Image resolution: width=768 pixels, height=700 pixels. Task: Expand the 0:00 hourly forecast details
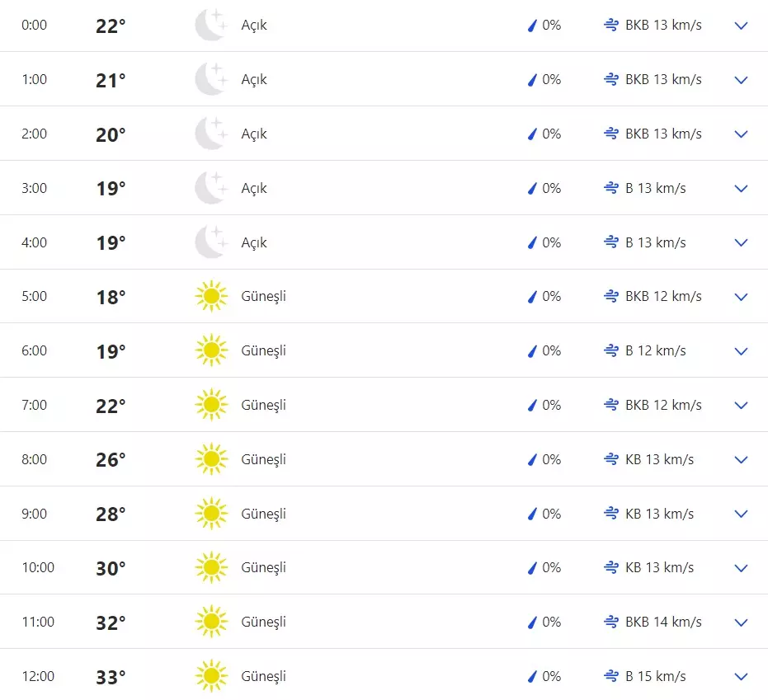(741, 26)
